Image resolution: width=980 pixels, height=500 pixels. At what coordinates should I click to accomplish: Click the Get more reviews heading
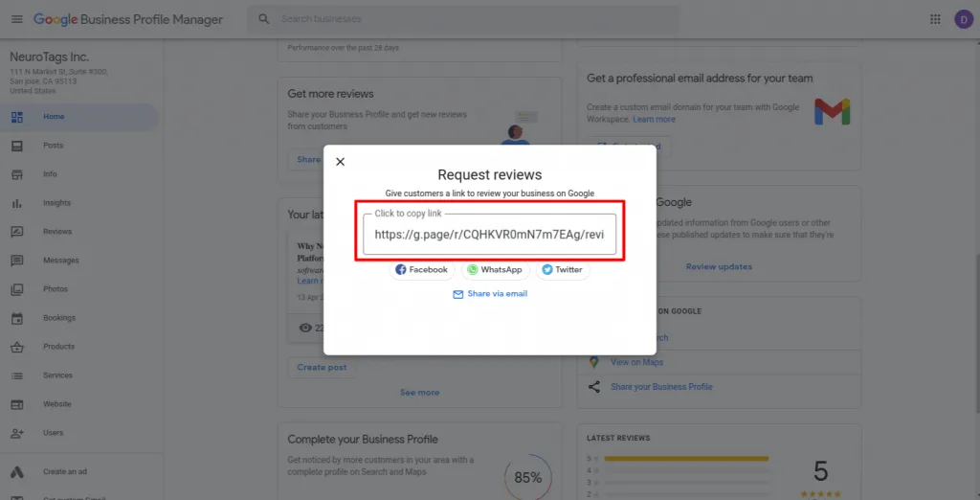tap(330, 95)
